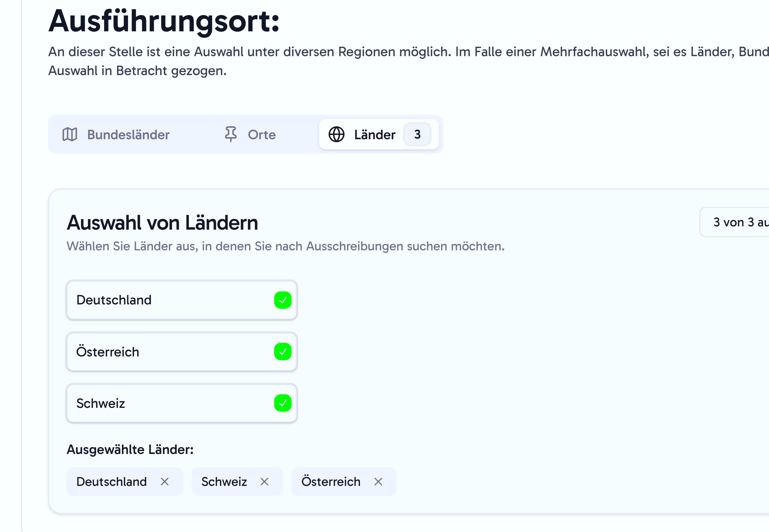This screenshot has width=769, height=532.
Task: Click the globe icon beside Länder
Action: [x=337, y=134]
